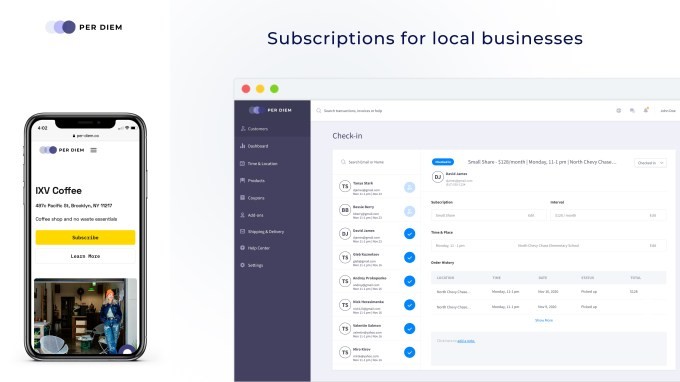Open the Checked In status dropdown

650,163
